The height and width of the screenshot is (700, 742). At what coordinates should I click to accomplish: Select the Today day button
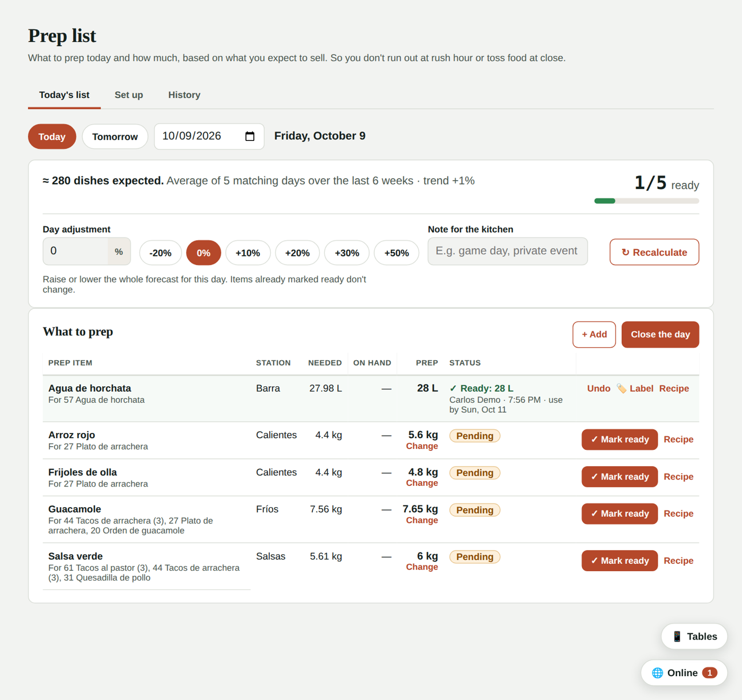52,137
